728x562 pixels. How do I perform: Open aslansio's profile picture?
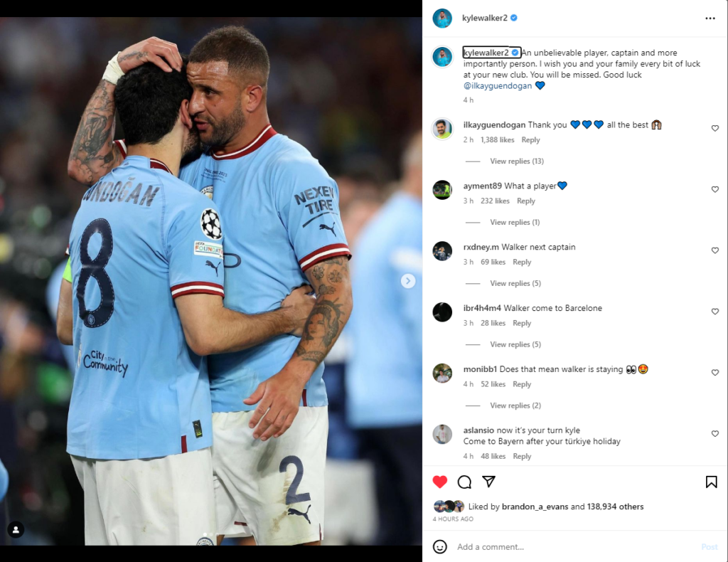click(442, 434)
